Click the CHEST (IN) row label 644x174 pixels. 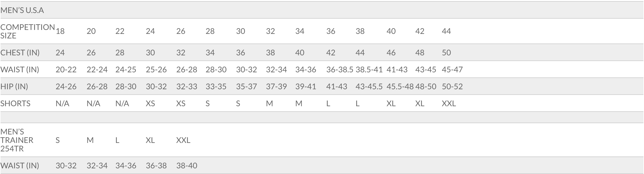20,53
